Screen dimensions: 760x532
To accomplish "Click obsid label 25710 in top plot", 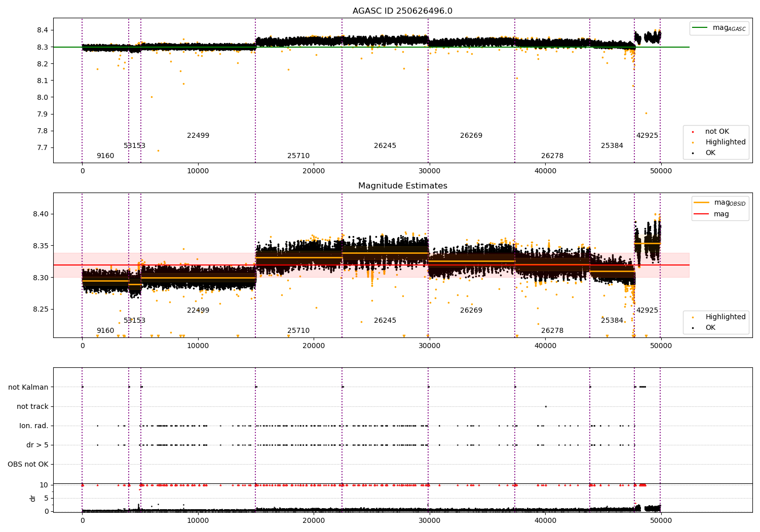I will tap(298, 156).
